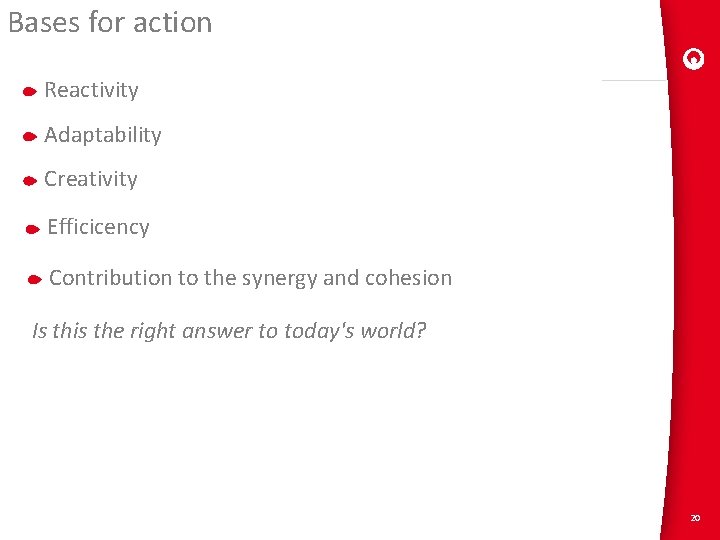Image resolution: width=720 pixels, height=540 pixels.
Task: Click the thin gray line near logo
Action: 634,80
